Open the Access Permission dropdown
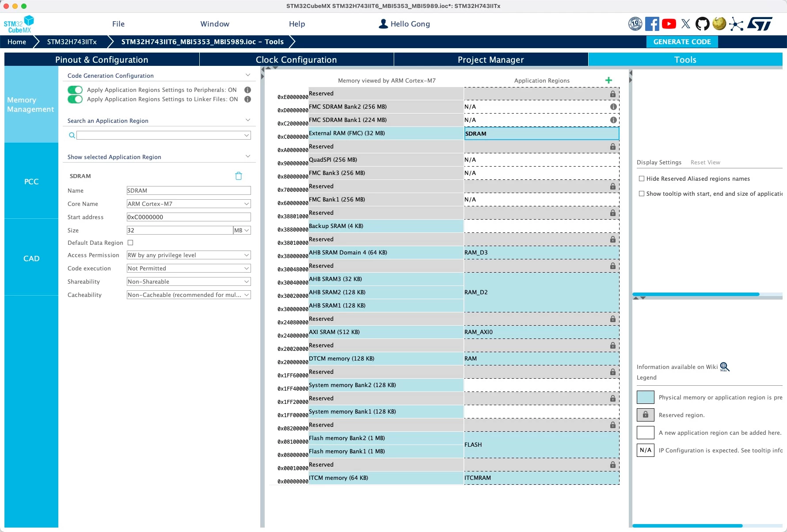 tap(189, 255)
